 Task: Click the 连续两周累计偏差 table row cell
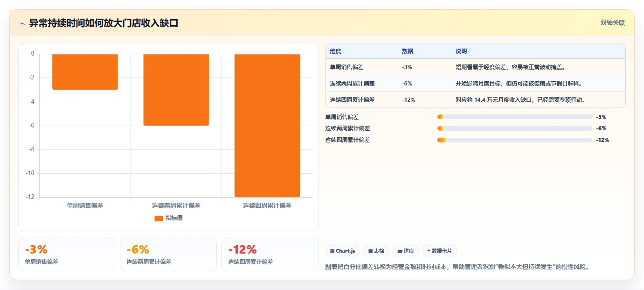pos(352,84)
